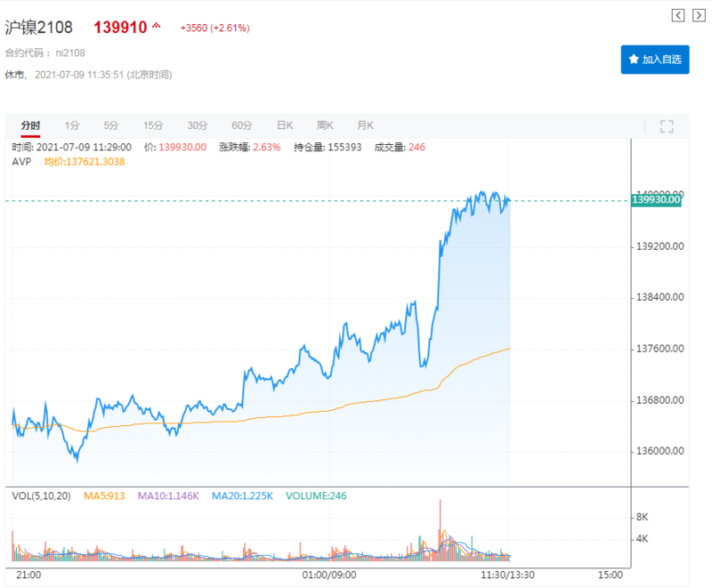
Task: Switch to the 15分 chart tab
Action: click(153, 125)
